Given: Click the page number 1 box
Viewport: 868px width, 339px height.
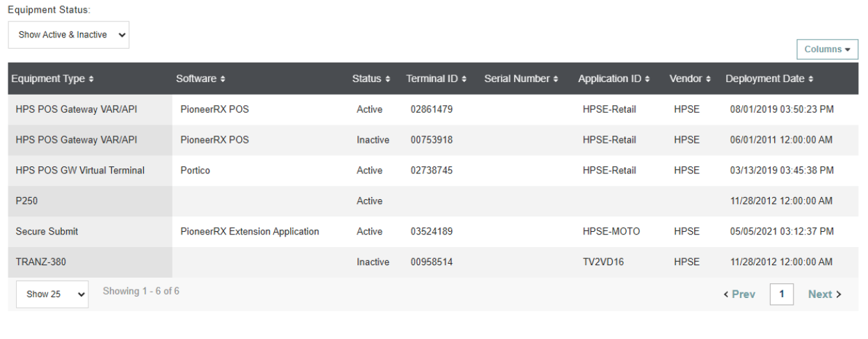Looking at the screenshot, I should pyautogui.click(x=782, y=294).
